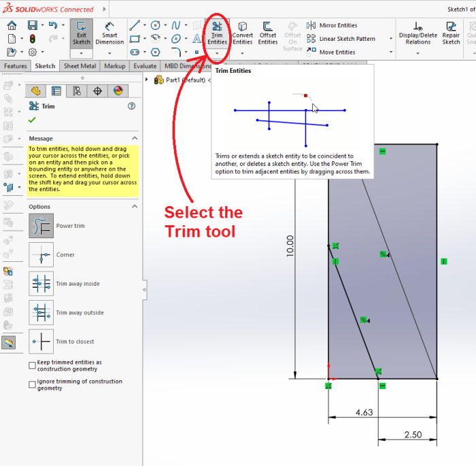Click the Trim Entities button

(x=217, y=33)
